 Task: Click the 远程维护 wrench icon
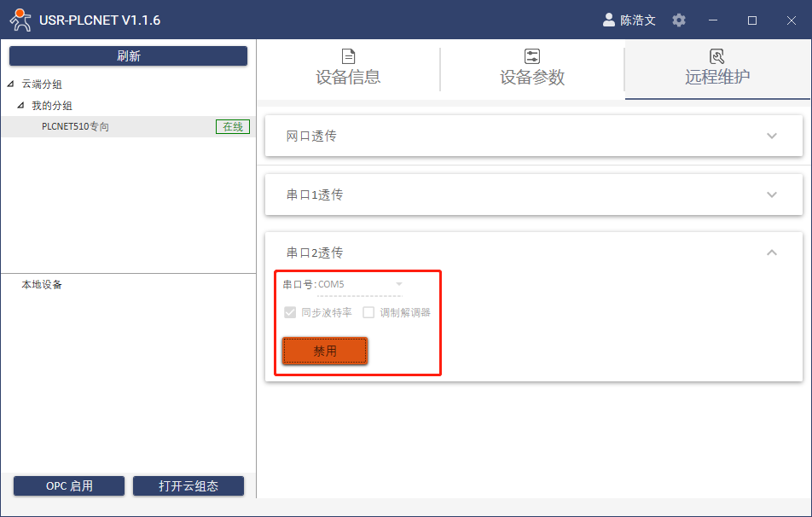click(x=717, y=56)
